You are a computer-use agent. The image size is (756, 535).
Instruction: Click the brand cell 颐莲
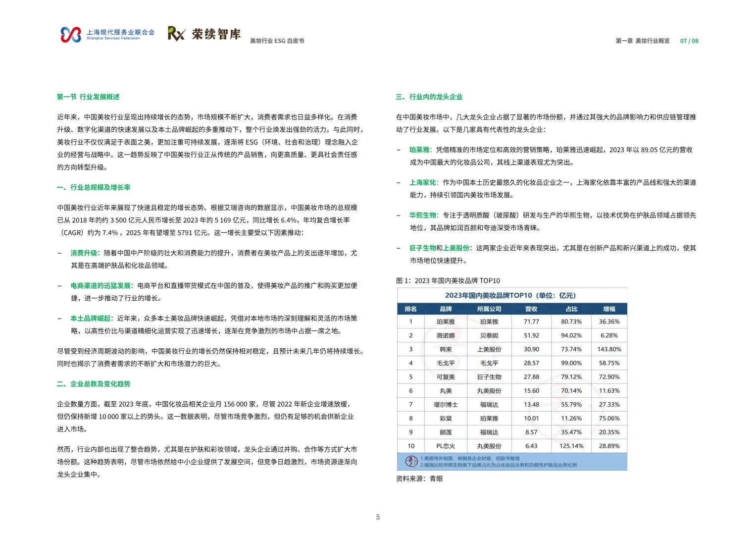(446, 433)
